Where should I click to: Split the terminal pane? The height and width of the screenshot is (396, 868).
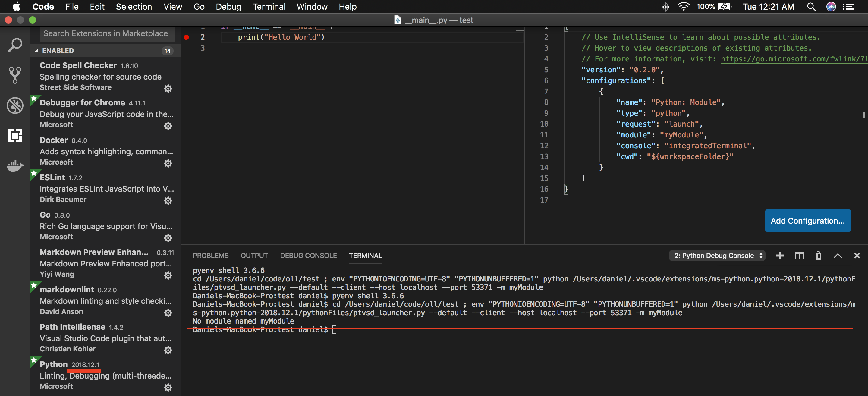(799, 256)
